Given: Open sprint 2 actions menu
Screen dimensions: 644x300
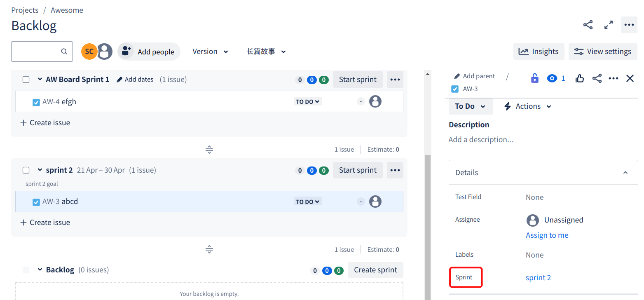Looking at the screenshot, I should coord(395,170).
